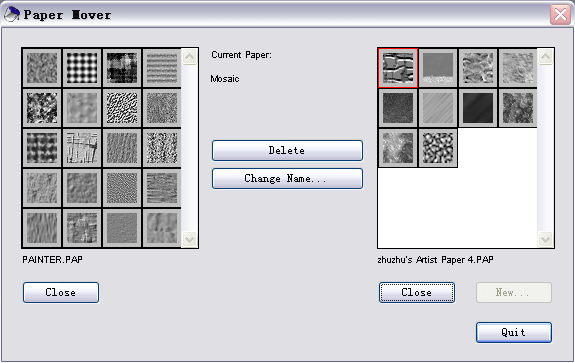Image resolution: width=575 pixels, height=363 pixels.
Task: Click the left library scroll-up arrow
Action: click(190, 56)
